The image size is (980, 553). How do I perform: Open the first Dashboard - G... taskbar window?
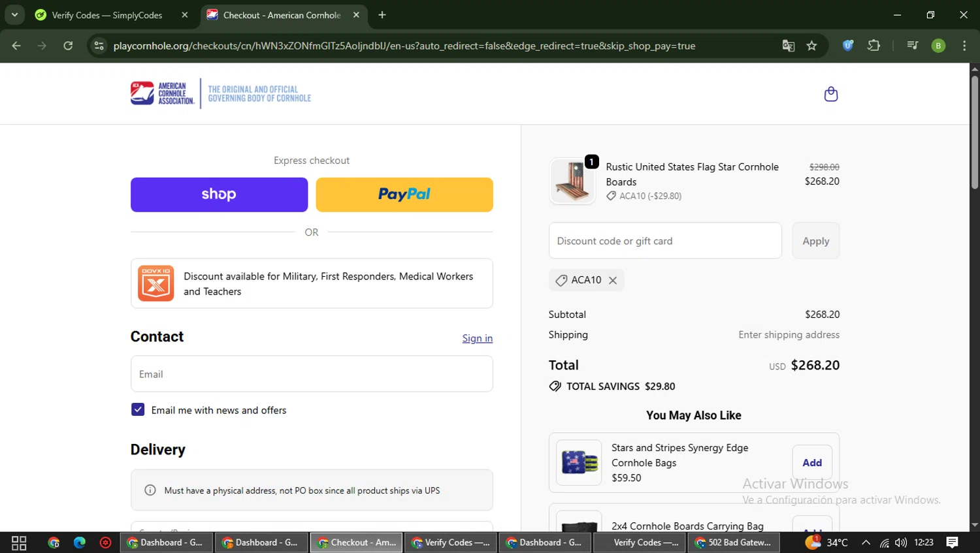(x=167, y=543)
